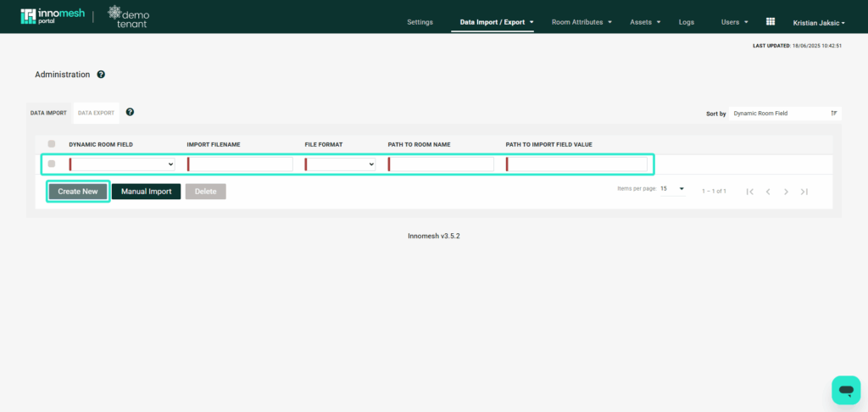Expand the Assets menu
868x412 pixels.
645,22
